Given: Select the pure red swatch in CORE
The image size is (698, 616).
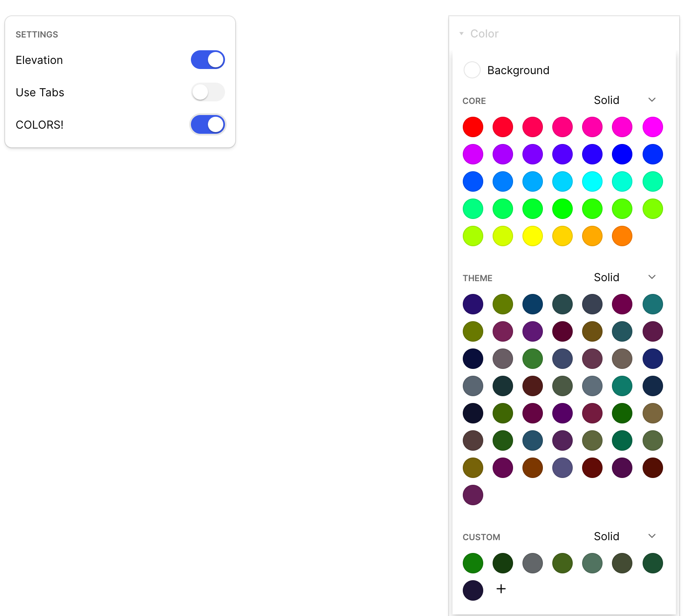Looking at the screenshot, I should (x=473, y=127).
